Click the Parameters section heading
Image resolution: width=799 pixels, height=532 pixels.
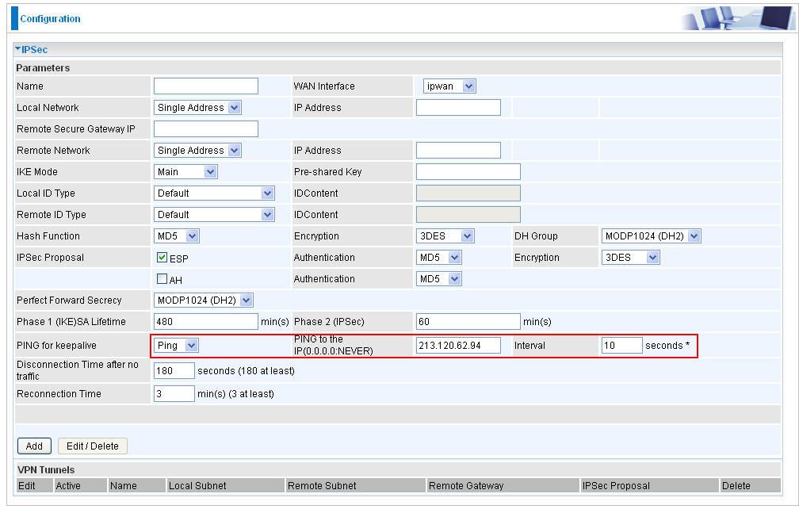pos(43,67)
